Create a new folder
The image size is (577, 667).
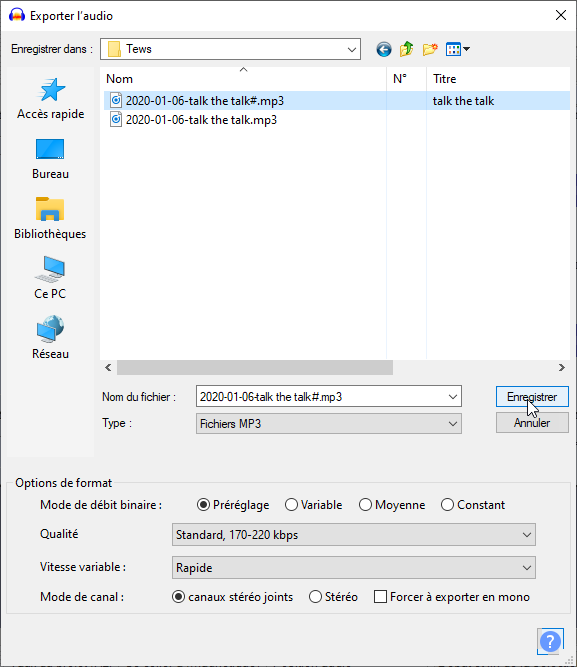coord(430,49)
